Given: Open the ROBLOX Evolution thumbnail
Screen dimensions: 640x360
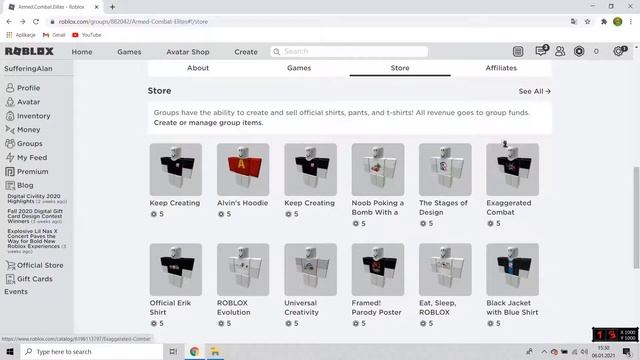Looking at the screenshot, I should coord(243,269).
